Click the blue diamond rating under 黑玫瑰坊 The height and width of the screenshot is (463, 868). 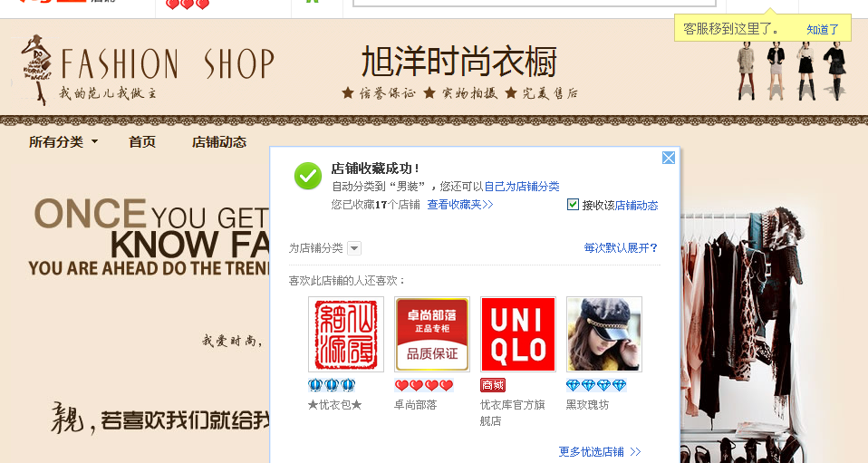point(596,385)
